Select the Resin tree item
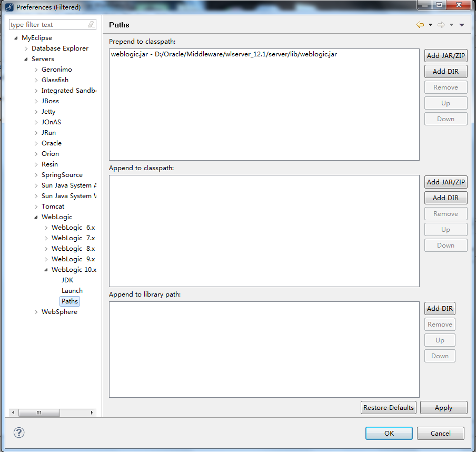 point(49,164)
